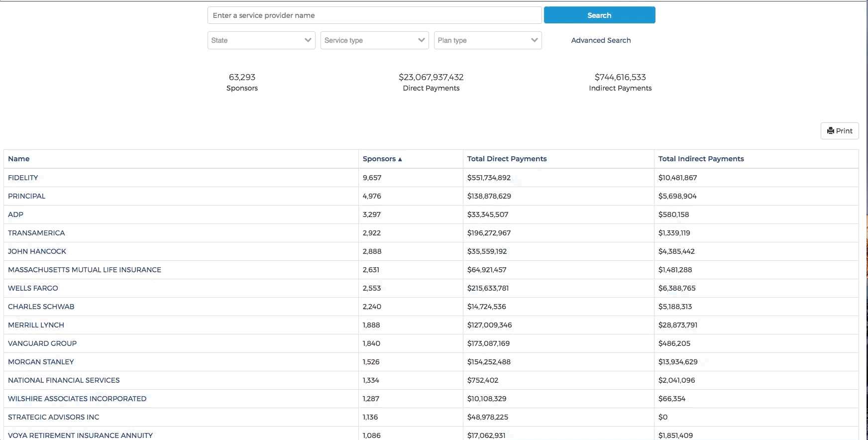Image resolution: width=868 pixels, height=440 pixels.
Task: Select Strategic Advisors' direct payments $48,978,225
Action: click(488, 417)
